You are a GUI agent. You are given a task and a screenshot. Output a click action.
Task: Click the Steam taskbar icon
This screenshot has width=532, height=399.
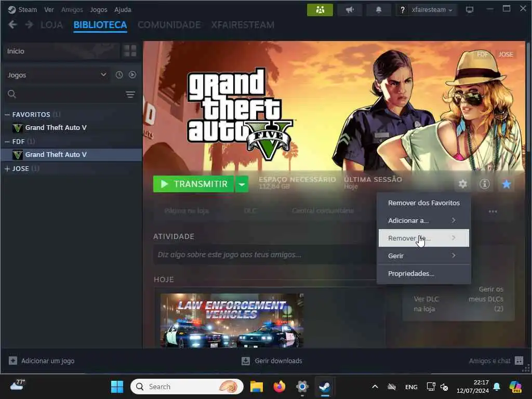pyautogui.click(x=325, y=387)
